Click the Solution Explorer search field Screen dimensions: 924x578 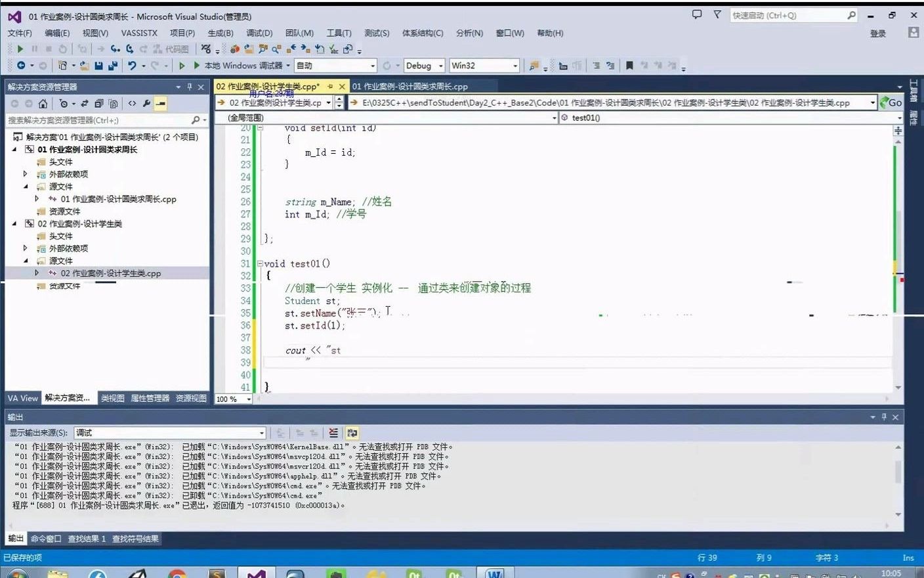pyautogui.click(x=107, y=120)
